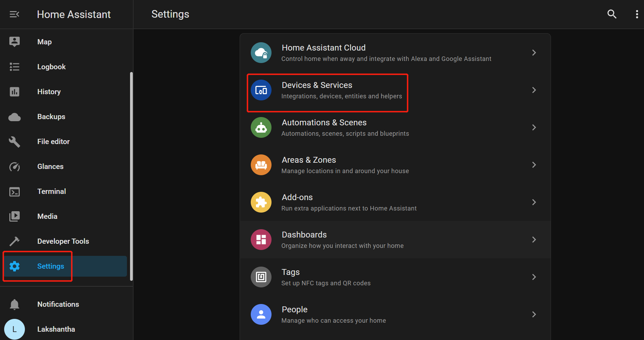Open Terminal from the sidebar
Image resolution: width=644 pixels, height=340 pixels.
(52, 191)
